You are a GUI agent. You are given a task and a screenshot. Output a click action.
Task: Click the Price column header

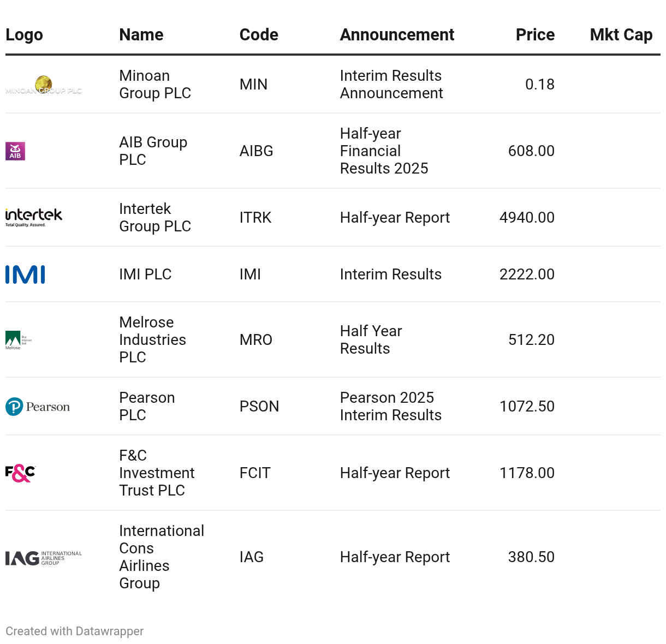click(534, 35)
